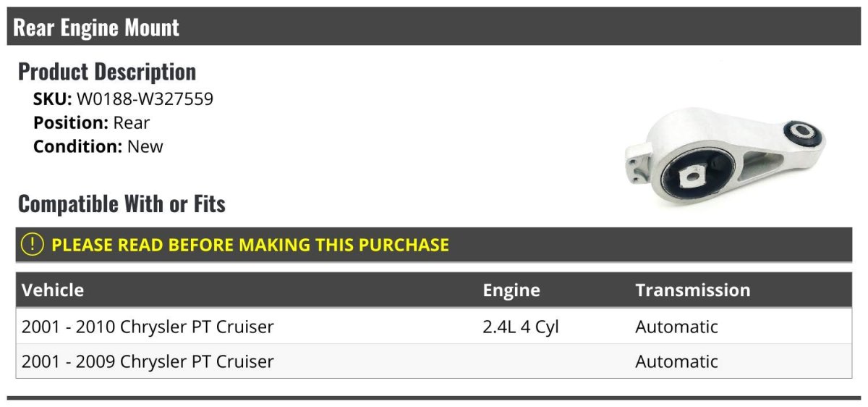Click the 'Vehicle' column header
Image resolution: width=868 pixels, height=407 pixels.
pos(53,290)
